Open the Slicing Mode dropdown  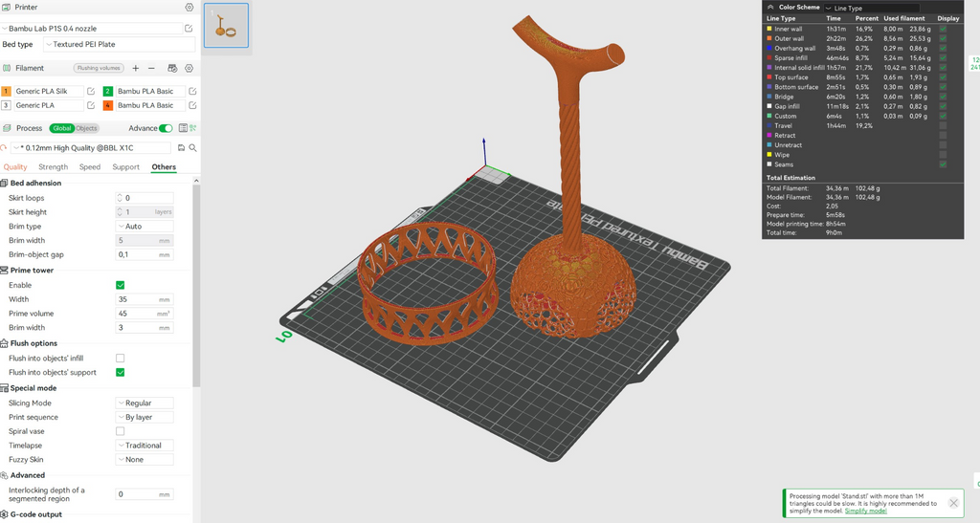[145, 403]
